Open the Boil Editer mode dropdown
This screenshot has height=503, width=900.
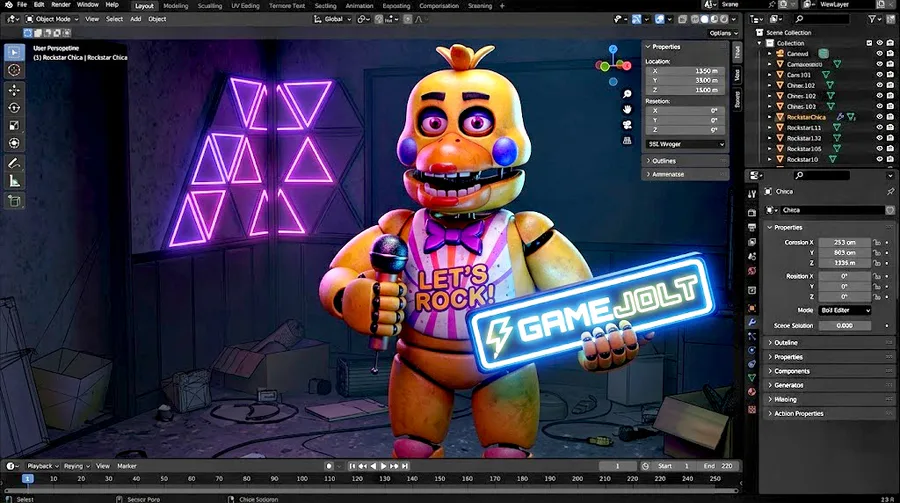(x=845, y=310)
